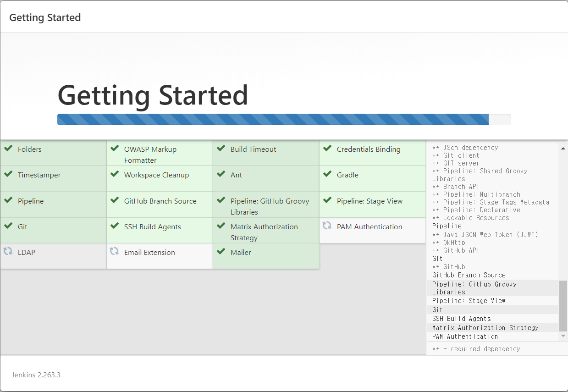Click '** Java JSON Web Token (JJWT)' log line
568x392 pixels.
(x=485, y=235)
